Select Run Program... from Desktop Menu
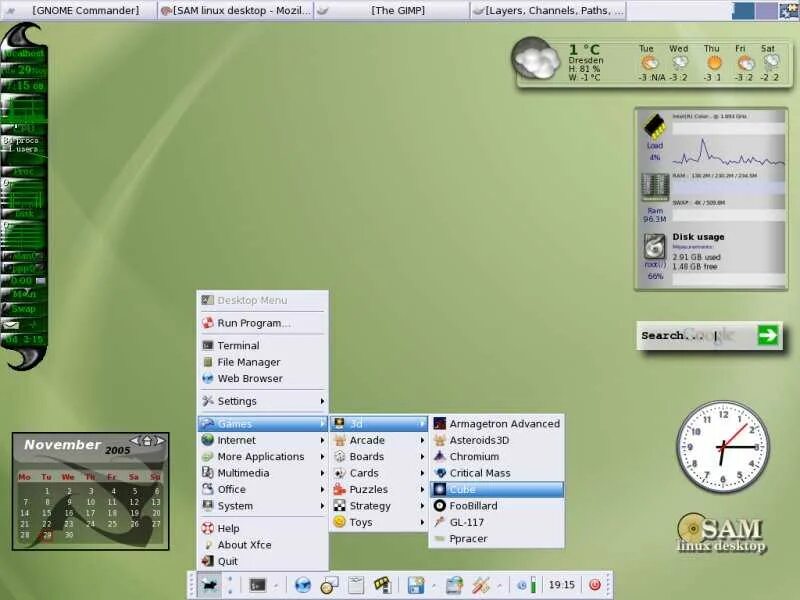This screenshot has height=600, width=800. (x=263, y=323)
